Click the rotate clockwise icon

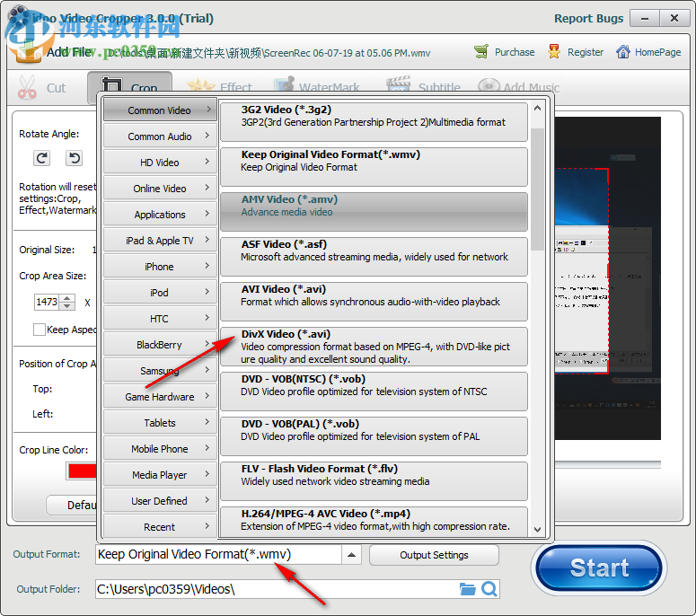coord(41,158)
